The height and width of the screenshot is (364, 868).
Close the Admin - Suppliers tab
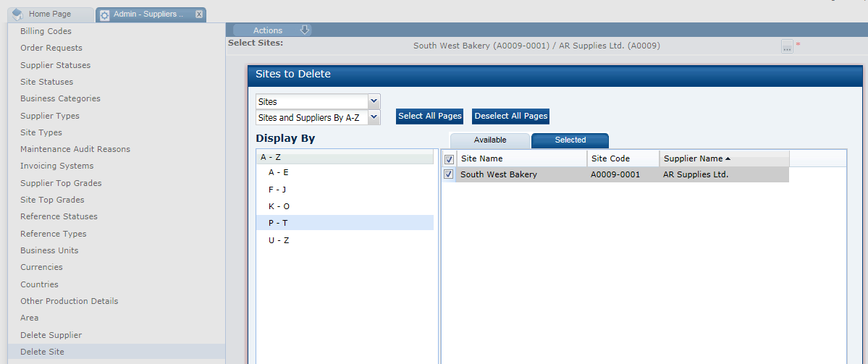[199, 14]
